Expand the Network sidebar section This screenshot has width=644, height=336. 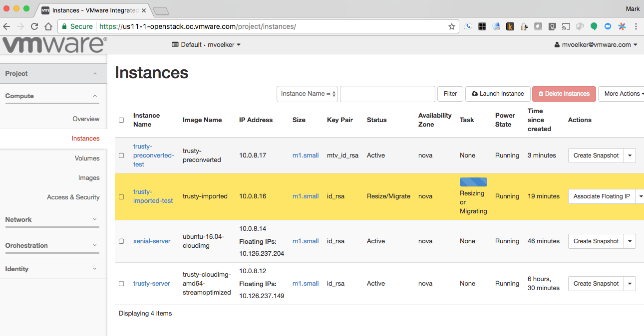coord(52,220)
